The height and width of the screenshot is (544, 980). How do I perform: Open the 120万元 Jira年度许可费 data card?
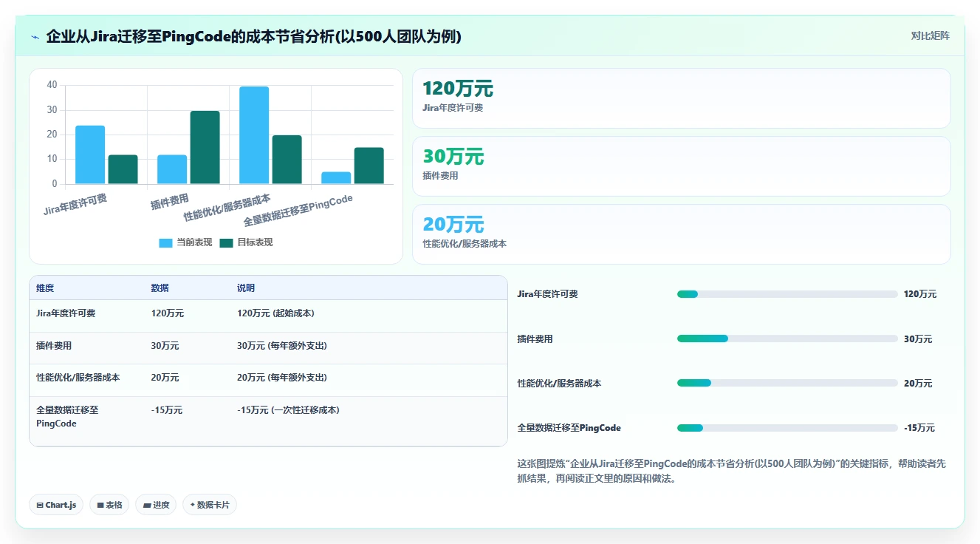[x=681, y=98]
